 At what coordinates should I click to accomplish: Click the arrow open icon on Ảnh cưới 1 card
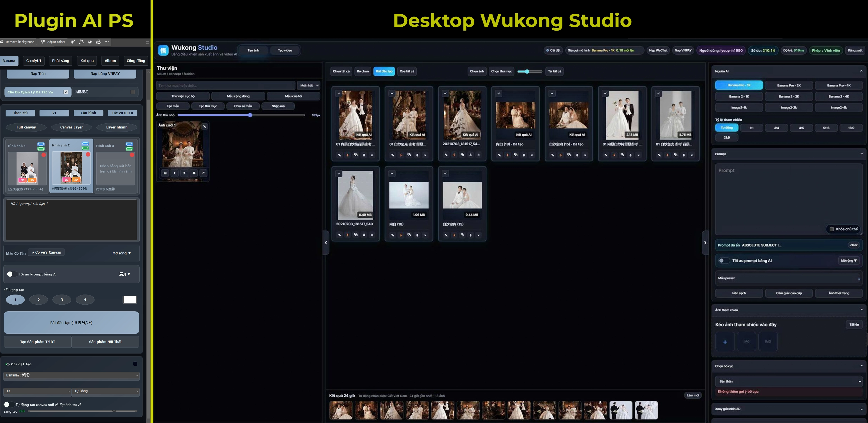coord(204,173)
